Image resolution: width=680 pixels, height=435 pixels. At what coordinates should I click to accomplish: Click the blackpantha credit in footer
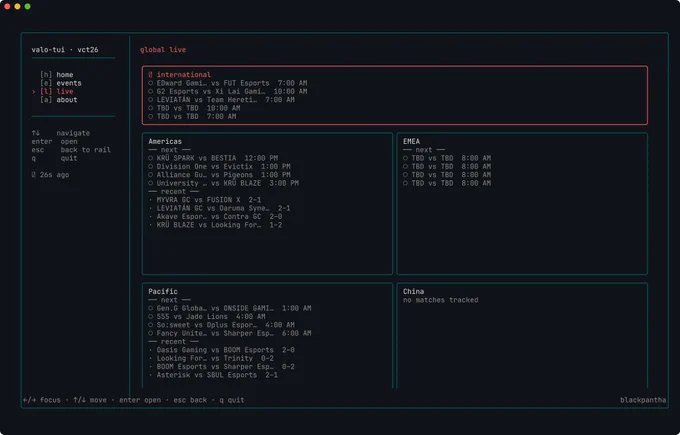(643, 400)
